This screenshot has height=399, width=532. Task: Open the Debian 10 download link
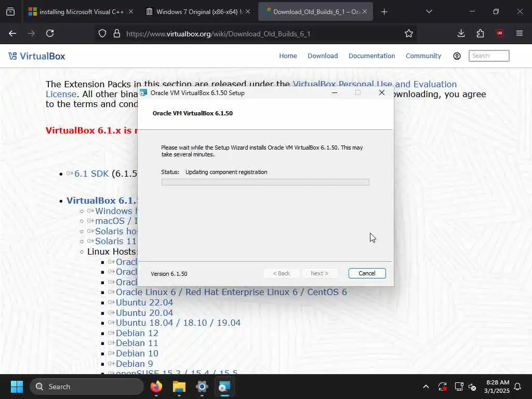tap(137, 353)
